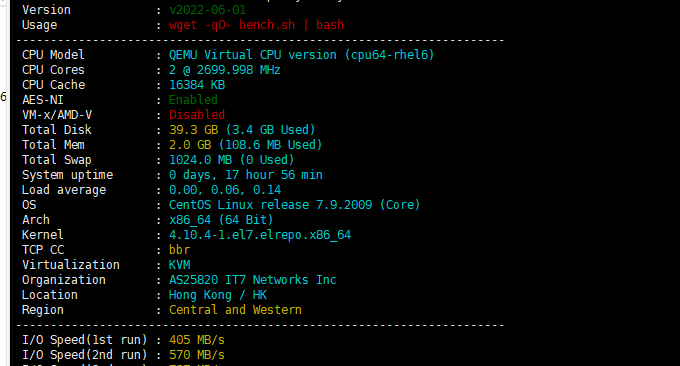This screenshot has height=366, width=680.
Task: Click the (3.4 GB Used) text
Action: coord(270,130)
